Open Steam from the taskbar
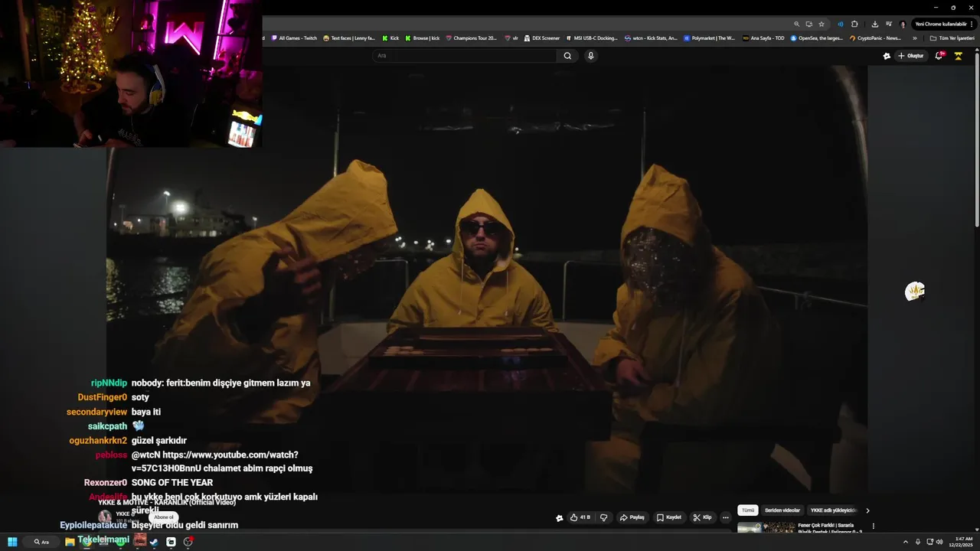The width and height of the screenshot is (980, 551). (154, 542)
